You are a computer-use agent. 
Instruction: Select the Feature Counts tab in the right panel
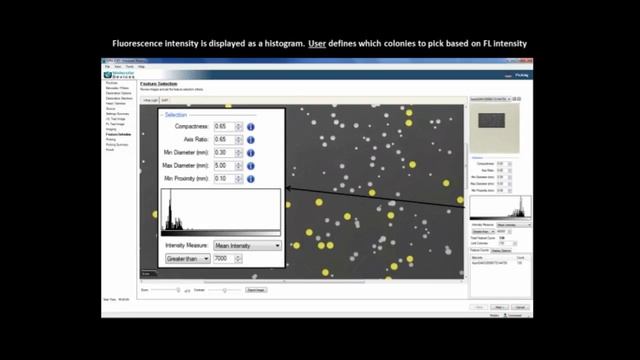pyautogui.click(x=480, y=250)
